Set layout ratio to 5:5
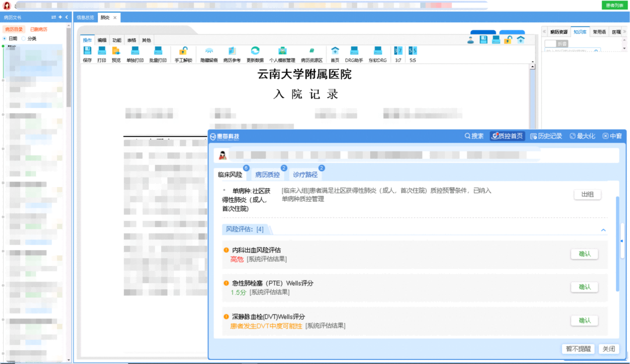The image size is (630, 364). point(413,51)
